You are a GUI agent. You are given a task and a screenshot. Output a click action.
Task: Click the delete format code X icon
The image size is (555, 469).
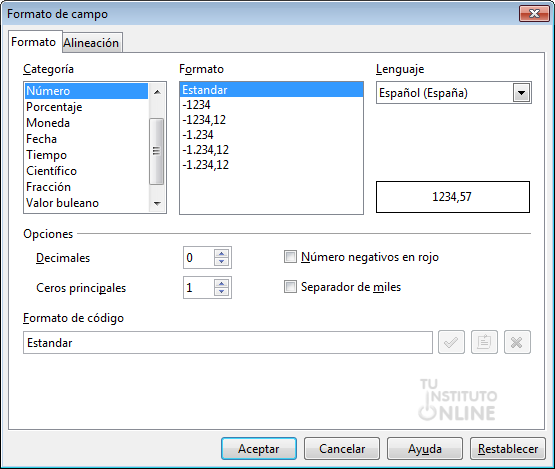point(517,342)
